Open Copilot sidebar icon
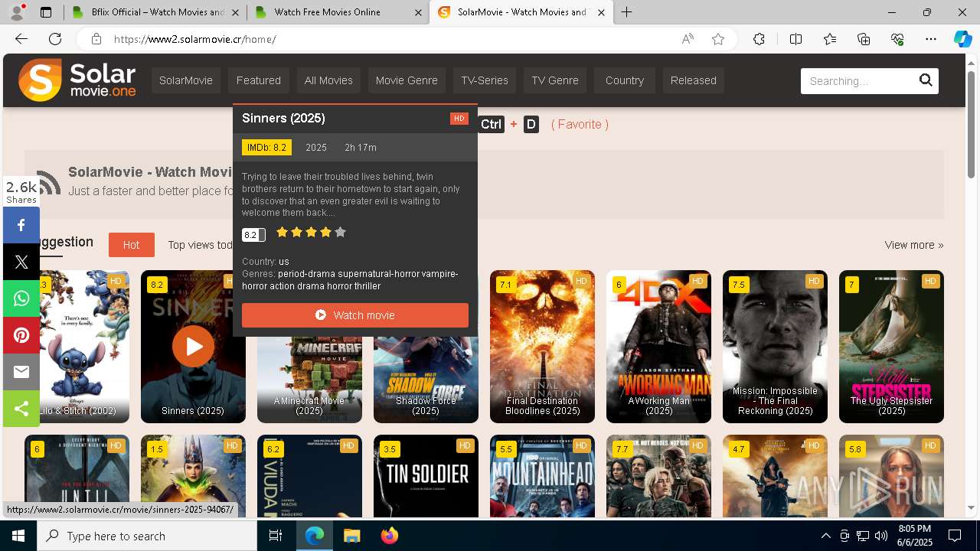 [962, 39]
